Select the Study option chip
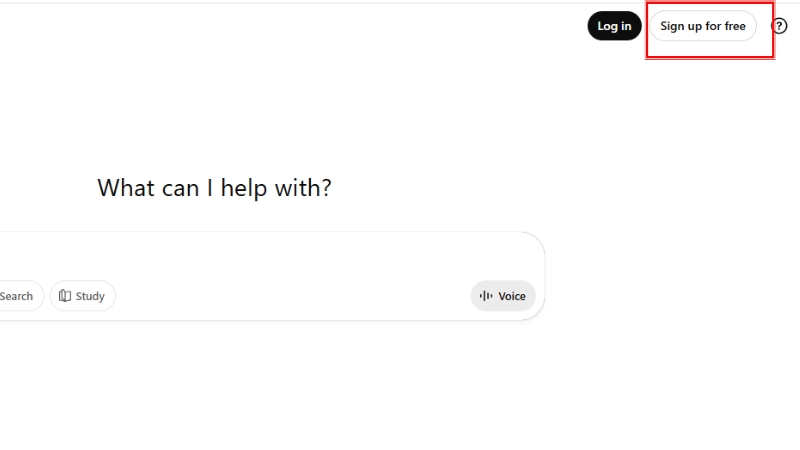 (82, 296)
